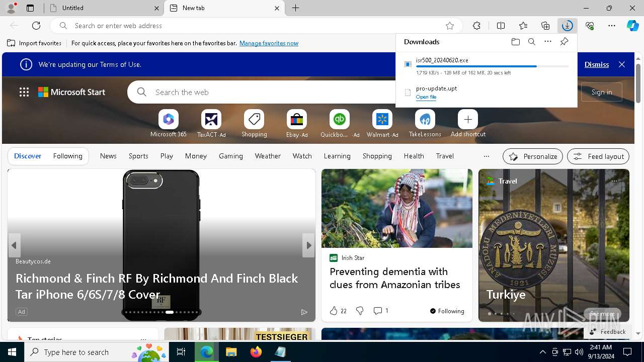
Task: Click the Downloads toolbar icon
Action: point(567,26)
